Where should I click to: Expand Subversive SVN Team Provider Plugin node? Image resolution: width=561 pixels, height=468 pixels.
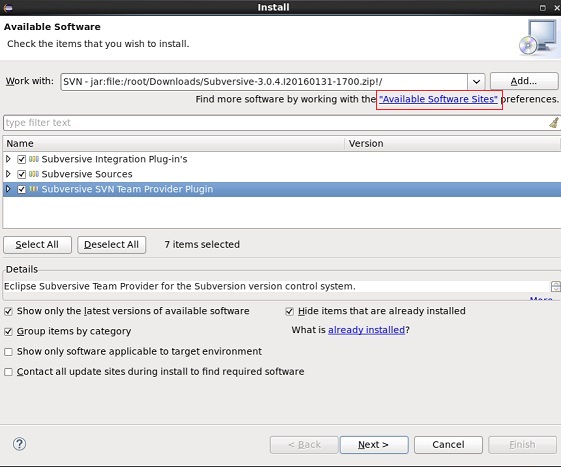point(8,189)
